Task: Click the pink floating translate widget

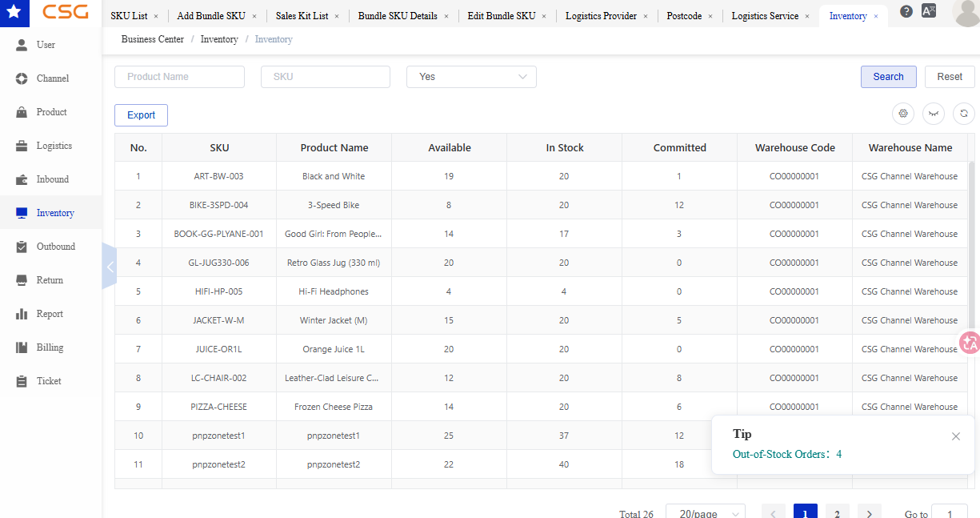Action: [970, 343]
